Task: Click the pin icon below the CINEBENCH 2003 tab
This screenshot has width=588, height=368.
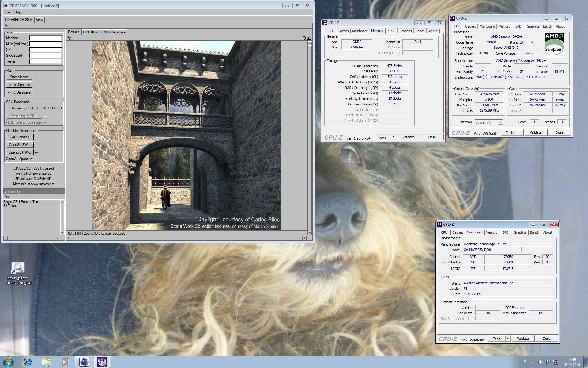Action: click(6, 26)
